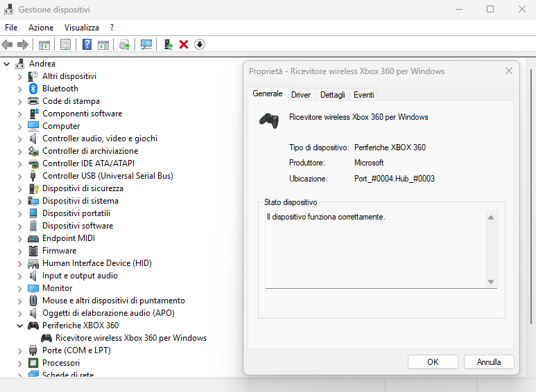
Task: Click the enable device green arrow icon
Action: click(168, 44)
